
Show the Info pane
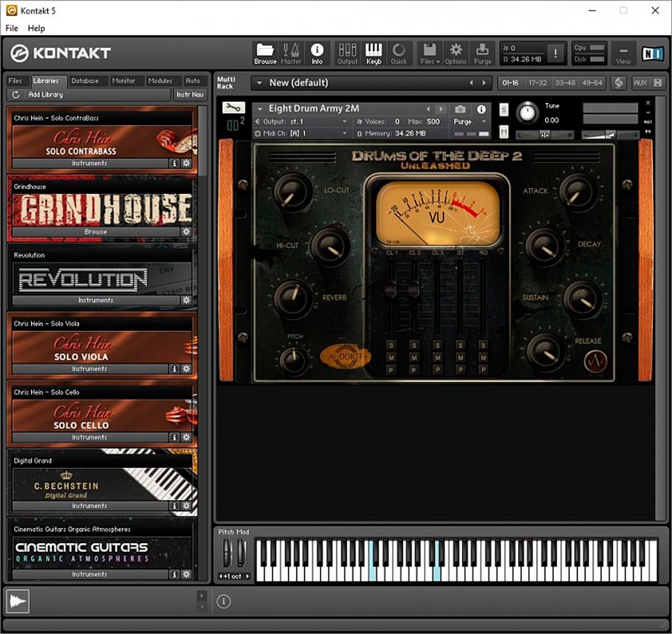click(317, 54)
